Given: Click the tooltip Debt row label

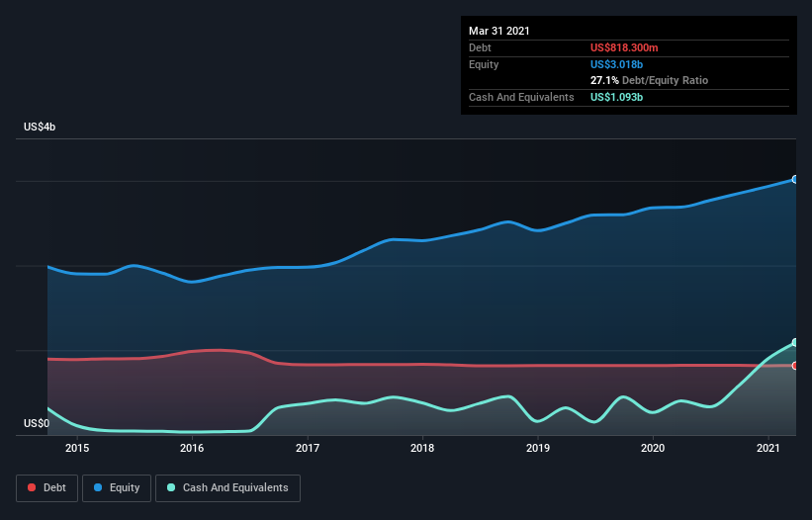Looking at the screenshot, I should 480,47.
